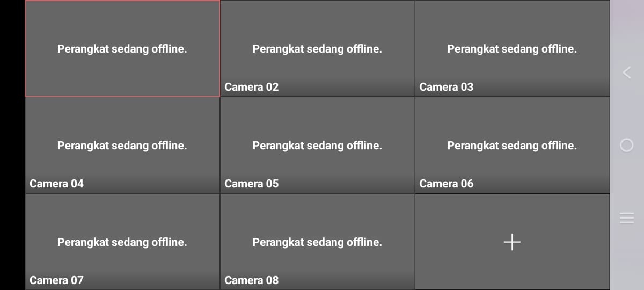Tap the Android back arrow icon
This screenshot has height=290, width=644.
(x=626, y=73)
